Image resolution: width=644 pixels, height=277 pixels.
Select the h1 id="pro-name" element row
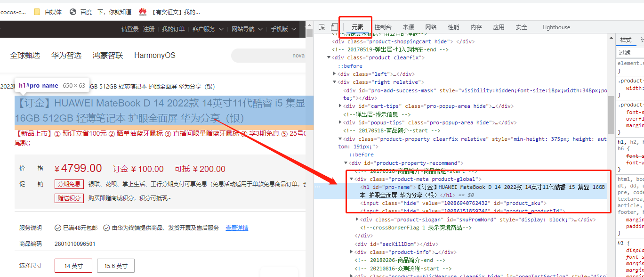(x=461, y=191)
